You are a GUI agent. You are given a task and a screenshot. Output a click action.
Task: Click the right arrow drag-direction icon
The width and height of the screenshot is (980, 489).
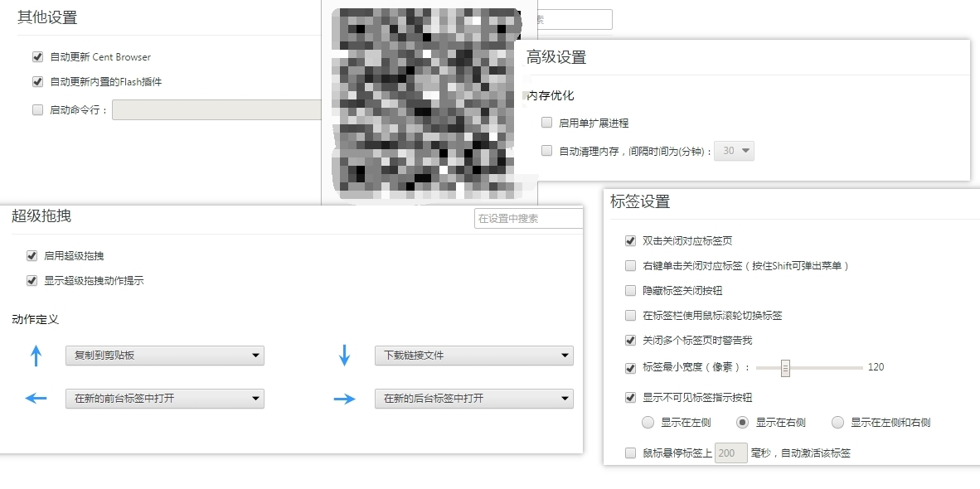[344, 399]
